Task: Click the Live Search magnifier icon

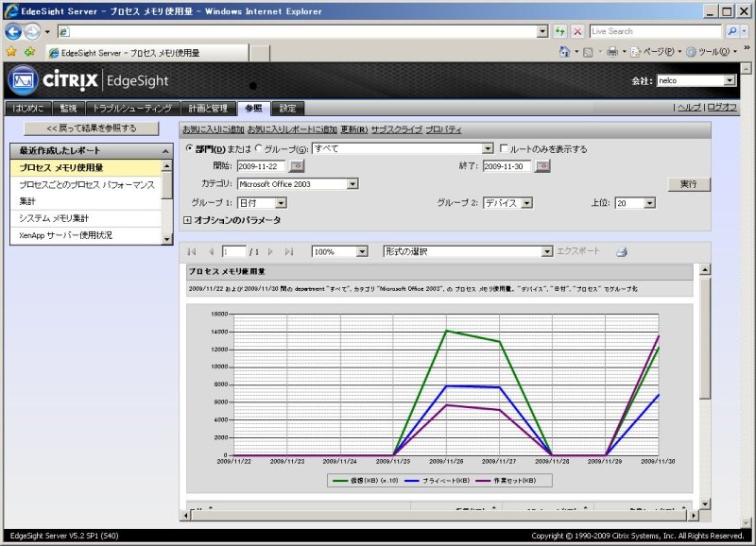Action: 731,31
